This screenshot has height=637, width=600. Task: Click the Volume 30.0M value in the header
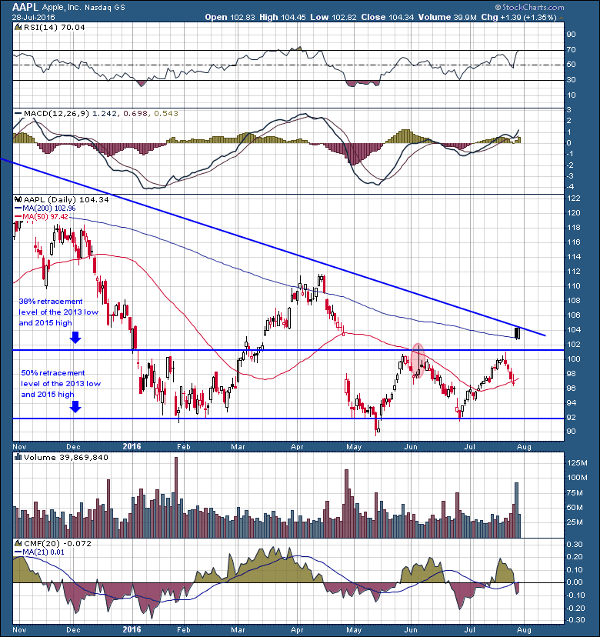click(447, 17)
